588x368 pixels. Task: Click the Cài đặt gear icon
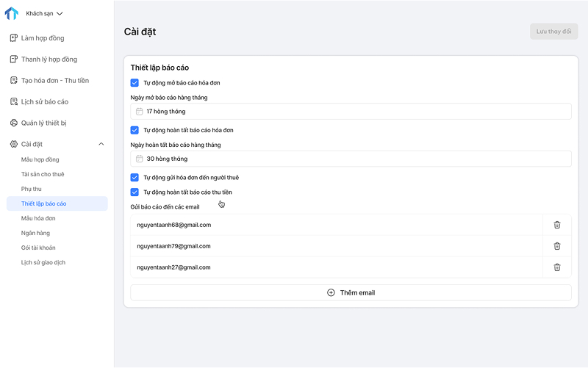coord(14,144)
